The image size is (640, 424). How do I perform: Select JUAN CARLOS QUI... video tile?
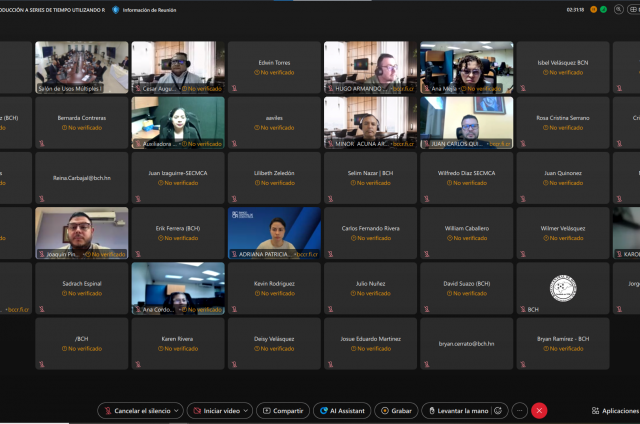coord(467,122)
